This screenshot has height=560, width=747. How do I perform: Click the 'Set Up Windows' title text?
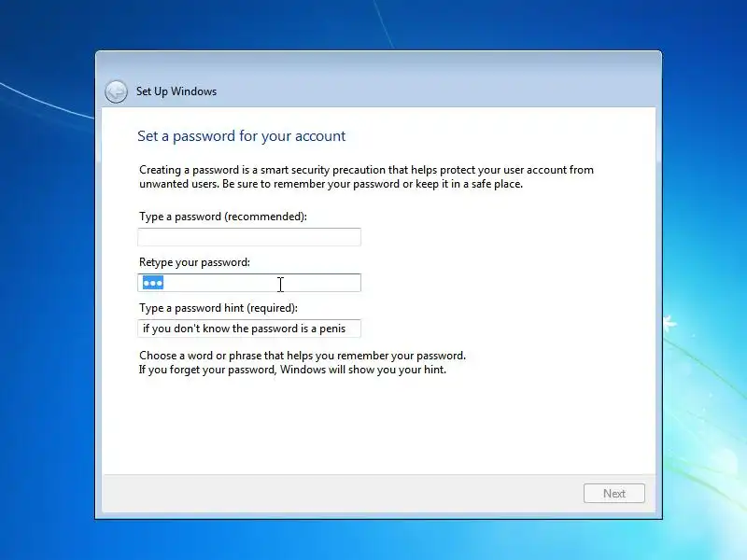[x=176, y=91]
